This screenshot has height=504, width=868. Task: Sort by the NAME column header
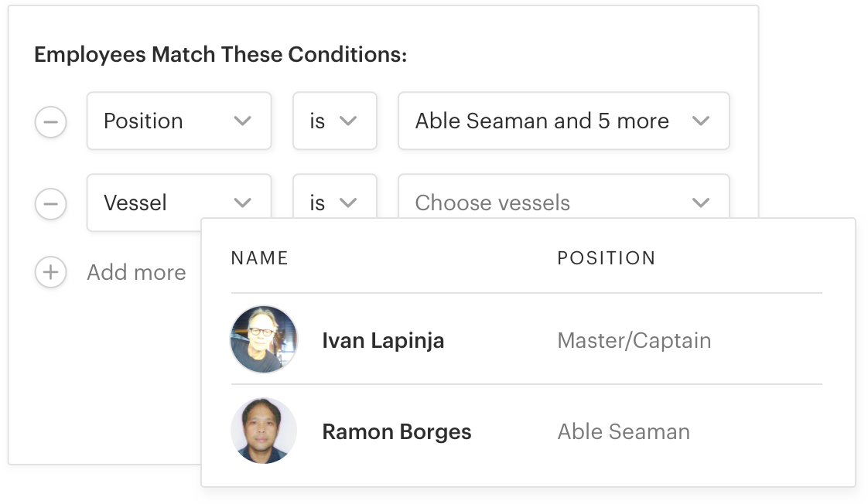point(260,258)
